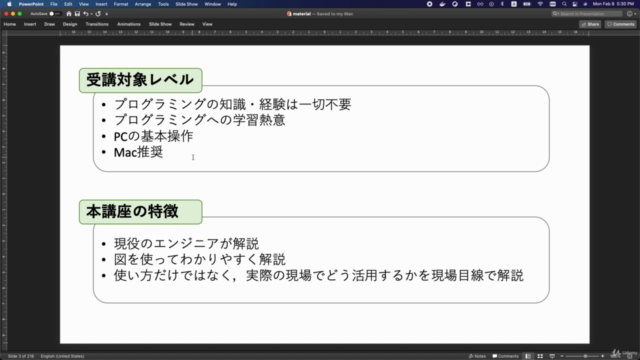Open the Apple menu
This screenshot has height=360, width=640.
click(9, 4)
